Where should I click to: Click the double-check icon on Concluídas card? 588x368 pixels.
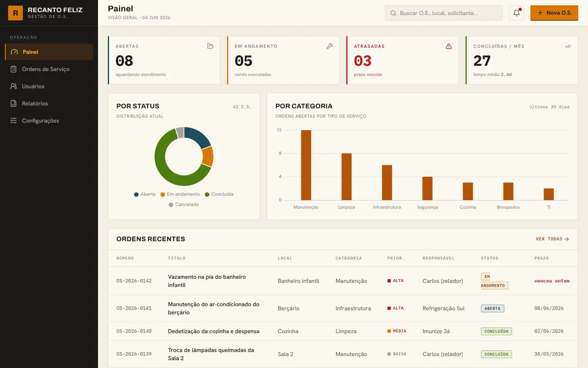click(x=568, y=46)
